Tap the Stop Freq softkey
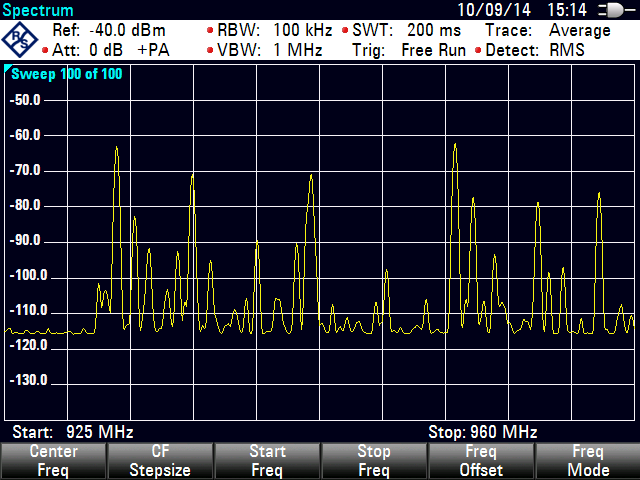Image resolution: width=640 pixels, height=480 pixels. (374, 461)
